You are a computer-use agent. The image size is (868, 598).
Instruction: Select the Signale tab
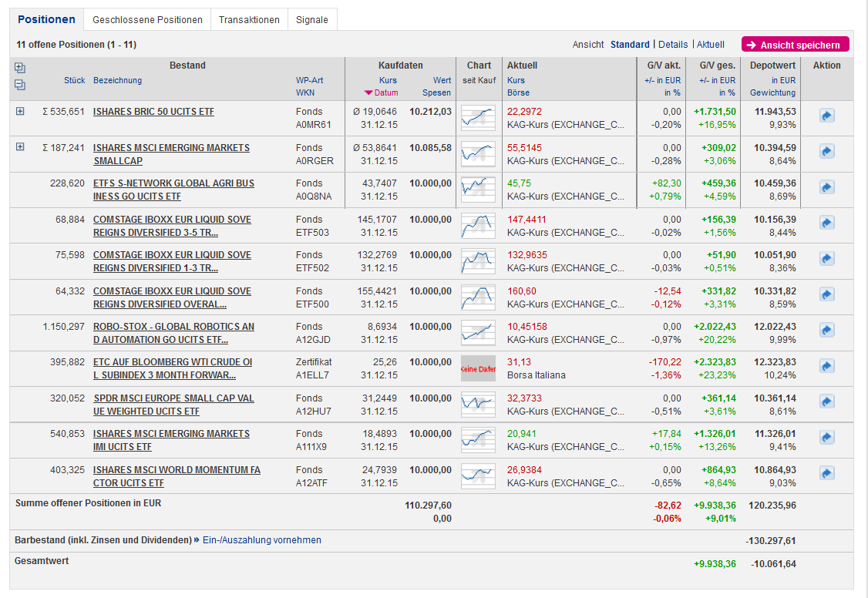click(312, 20)
